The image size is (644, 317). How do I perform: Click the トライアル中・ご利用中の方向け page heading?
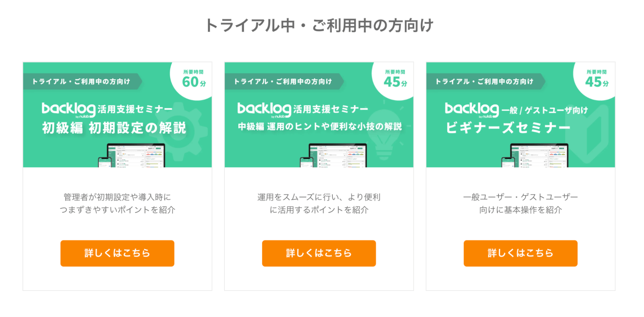(319, 25)
